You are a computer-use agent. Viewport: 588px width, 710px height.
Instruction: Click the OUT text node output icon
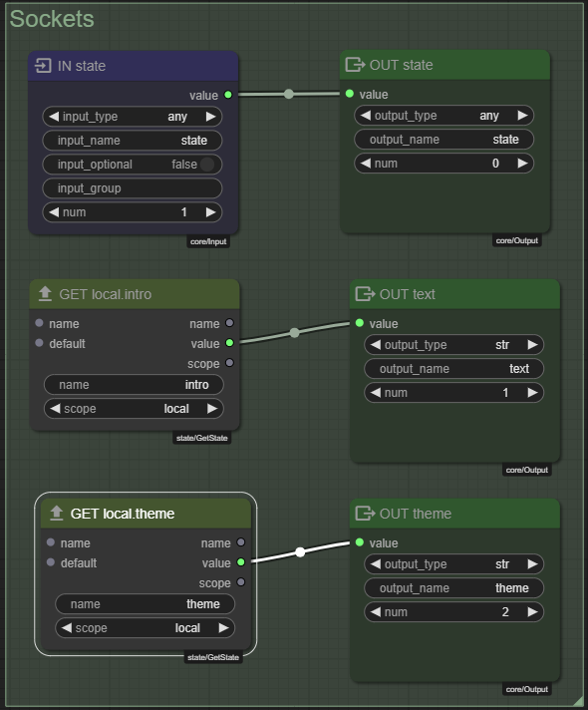click(x=366, y=294)
